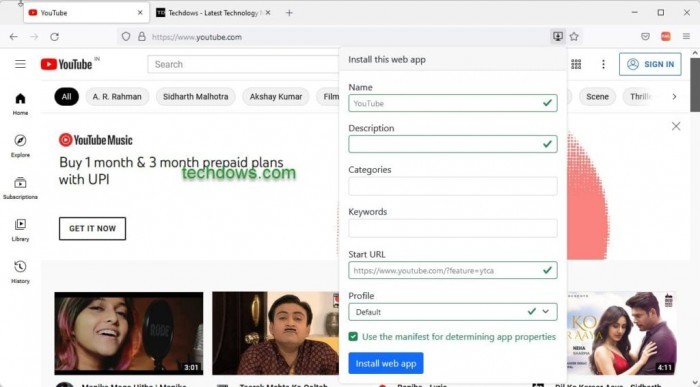Select the Akshay Kumar chip
Image resolution: width=700 pixels, height=387 pixels.
click(x=276, y=96)
